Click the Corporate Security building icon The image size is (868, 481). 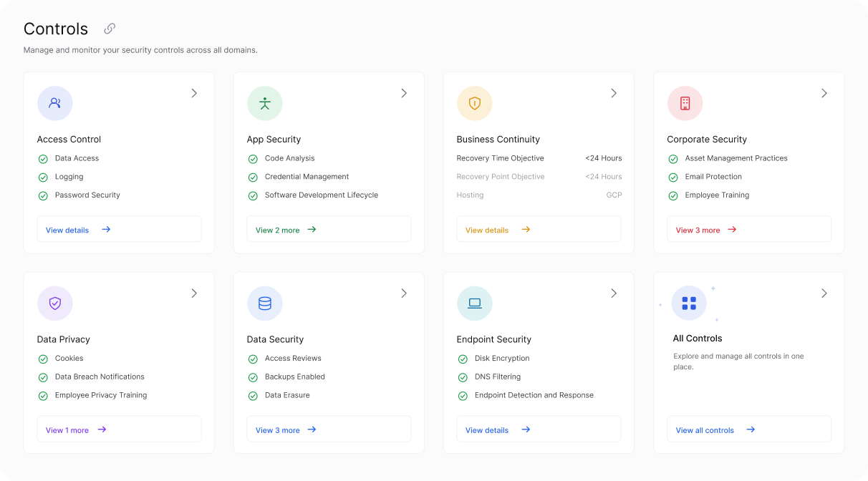click(685, 103)
